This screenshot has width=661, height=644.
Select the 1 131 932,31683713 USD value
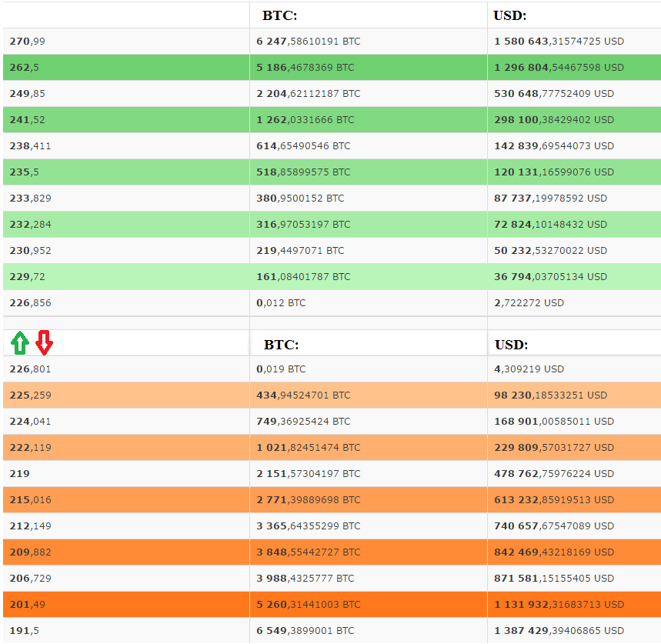tap(559, 604)
